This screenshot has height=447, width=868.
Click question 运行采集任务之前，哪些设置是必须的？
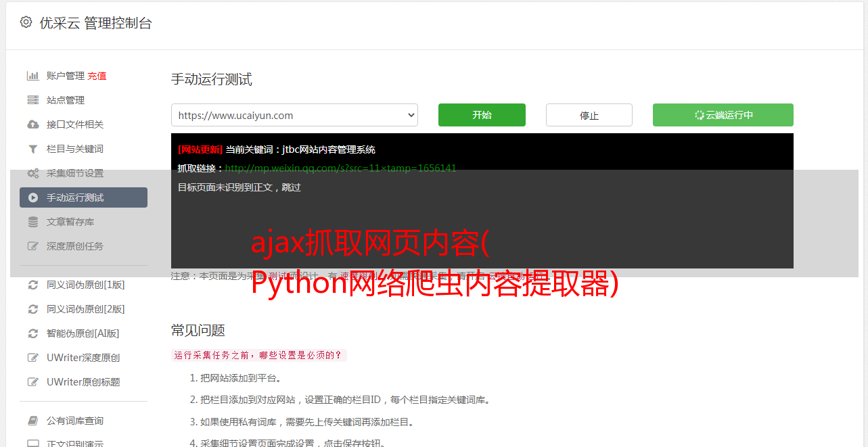pyautogui.click(x=258, y=355)
